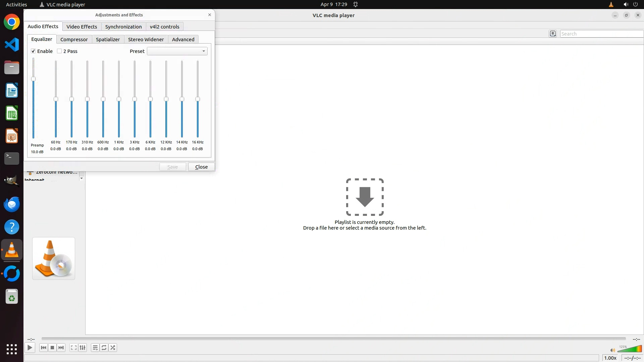Check the 2 Pass checkbox
Screen dimensions: 644x362
coord(59,51)
